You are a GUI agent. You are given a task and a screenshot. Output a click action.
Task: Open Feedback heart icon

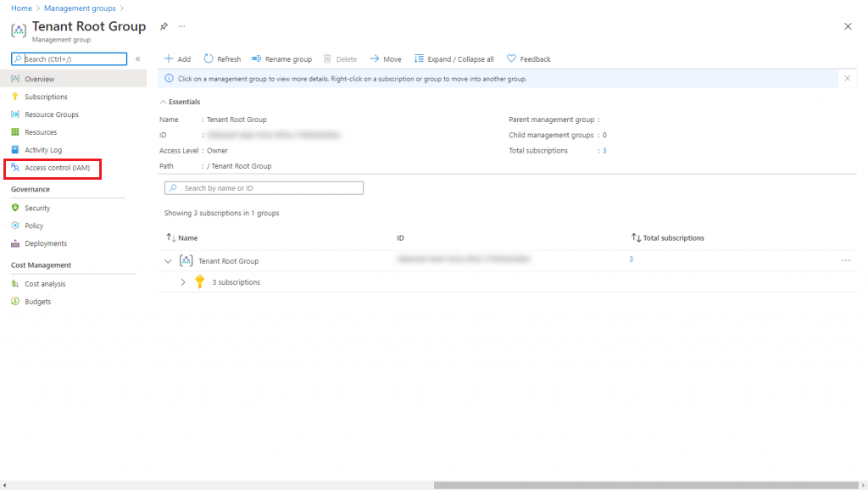[511, 58]
